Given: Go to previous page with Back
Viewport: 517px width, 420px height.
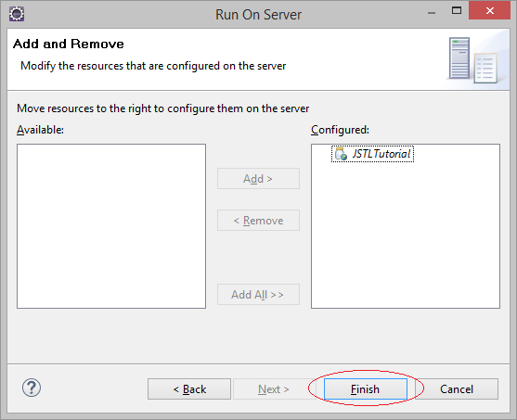Looking at the screenshot, I should (189, 389).
